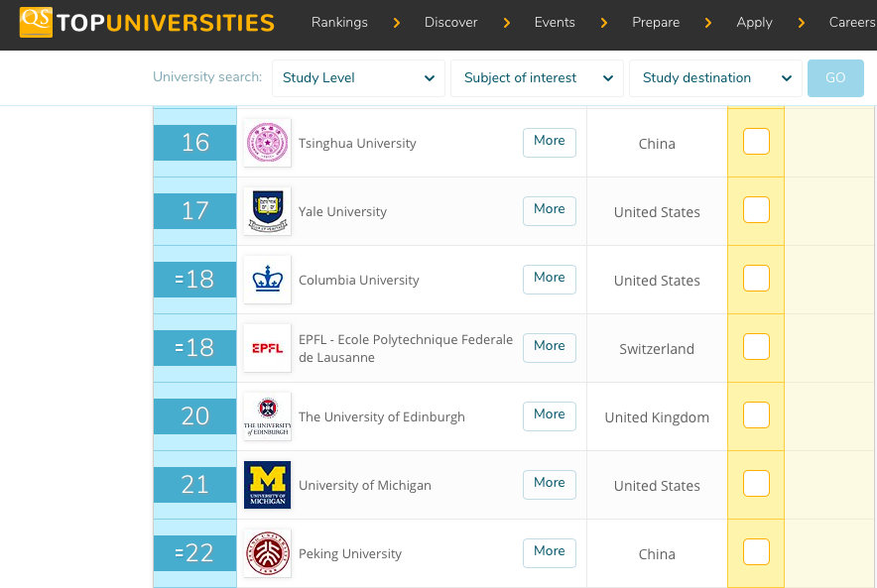Click More button for Yale University
Image resolution: width=877 pixels, height=588 pixels.
pyautogui.click(x=549, y=210)
